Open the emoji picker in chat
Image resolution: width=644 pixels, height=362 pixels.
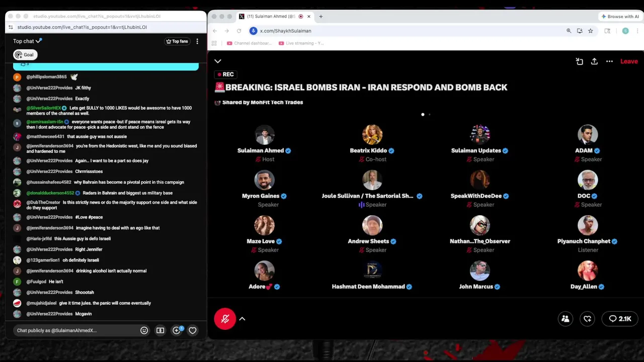pyautogui.click(x=144, y=330)
